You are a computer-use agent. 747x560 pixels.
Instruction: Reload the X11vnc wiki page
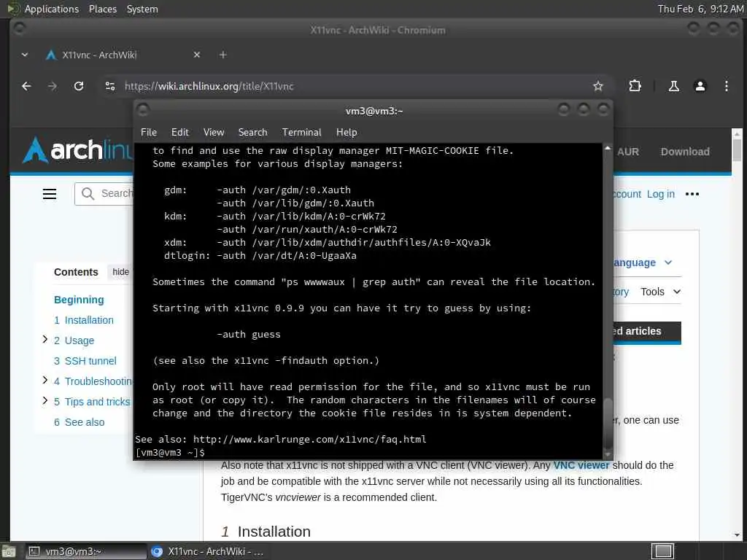tap(79, 86)
